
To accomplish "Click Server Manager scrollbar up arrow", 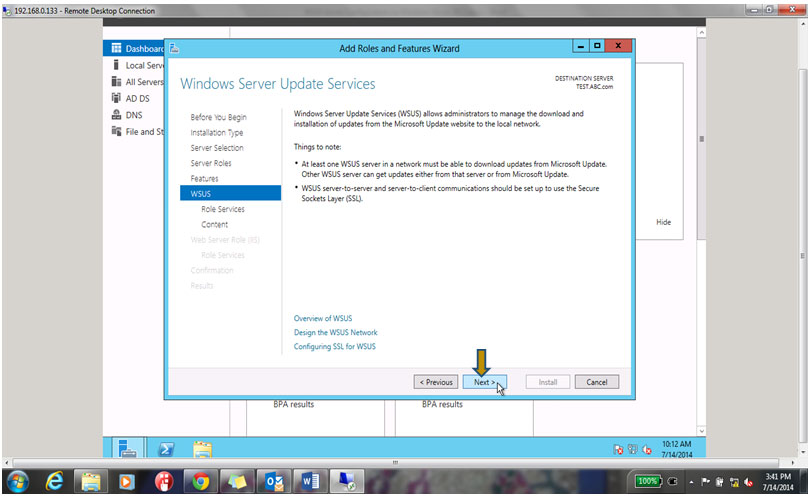I will click(701, 32).
